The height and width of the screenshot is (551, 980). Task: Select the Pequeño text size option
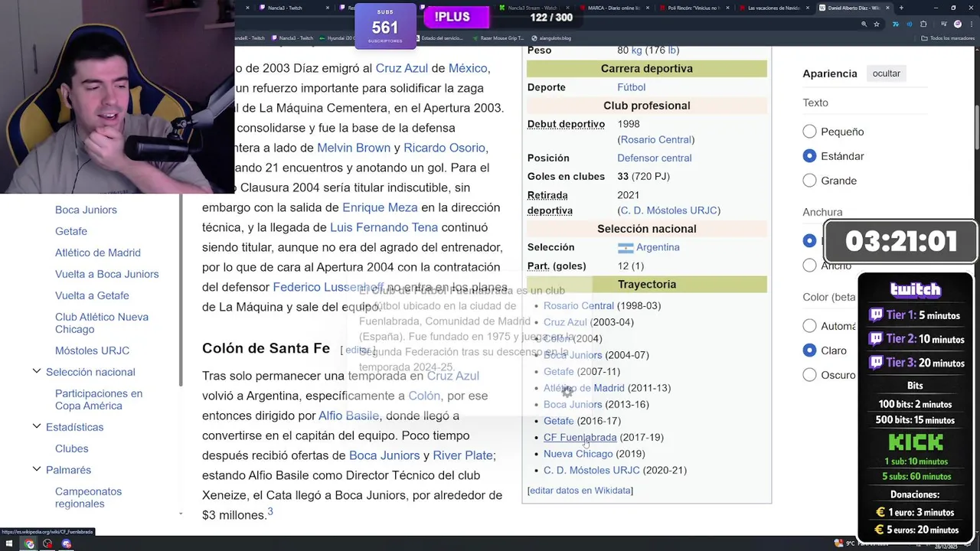[x=809, y=132]
